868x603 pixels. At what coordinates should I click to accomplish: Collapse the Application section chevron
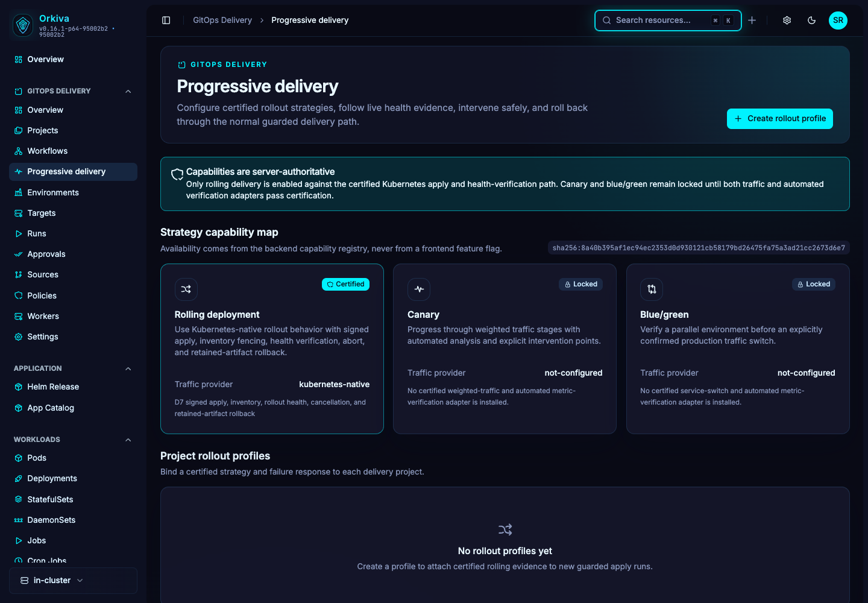point(128,368)
